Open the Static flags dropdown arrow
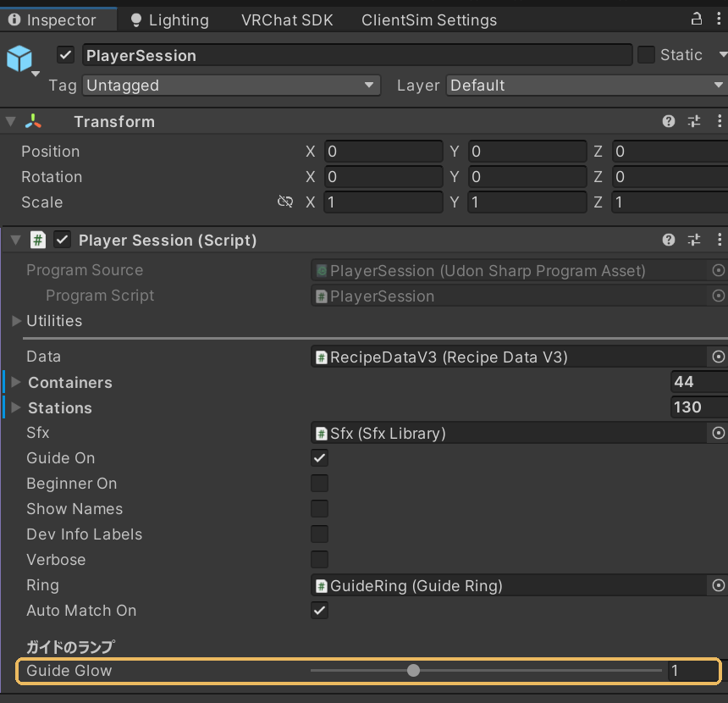The height and width of the screenshot is (703, 728). [x=722, y=55]
